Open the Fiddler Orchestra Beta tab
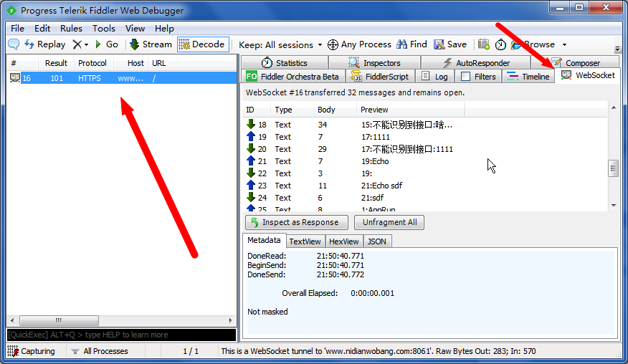Screen dimensions: 628x364 point(293,77)
